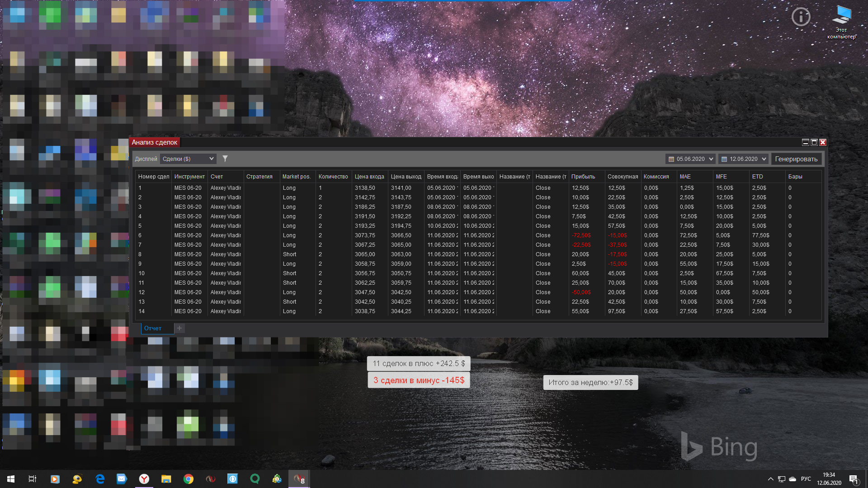This screenshot has width=868, height=488.
Task: Switch to the Отчет tab
Action: pos(153,328)
